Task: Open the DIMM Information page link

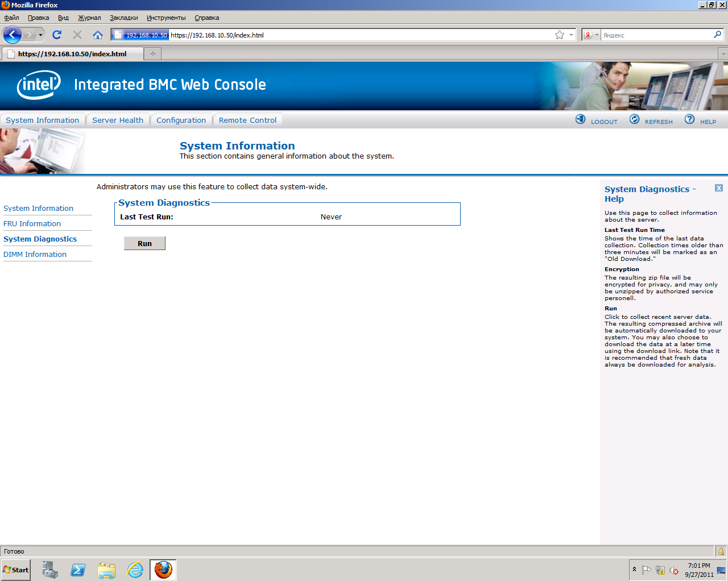Action: 35,254
